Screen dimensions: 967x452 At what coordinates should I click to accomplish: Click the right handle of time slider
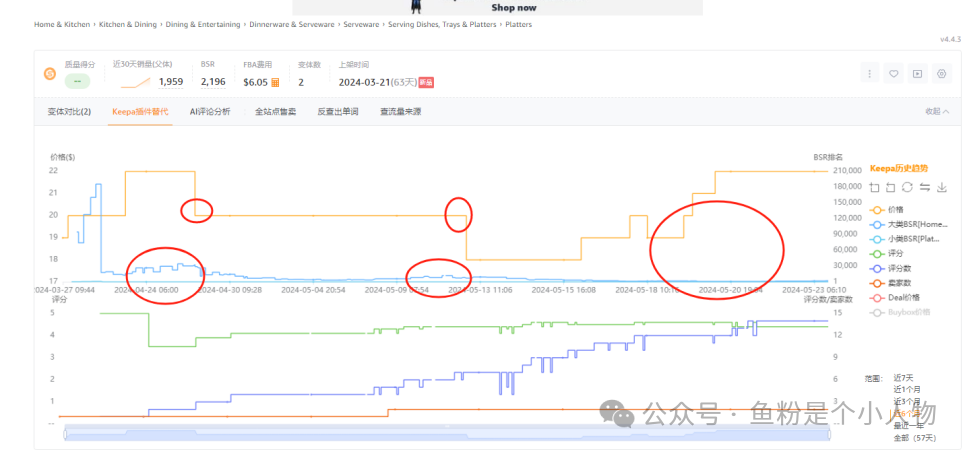pyautogui.click(x=829, y=435)
